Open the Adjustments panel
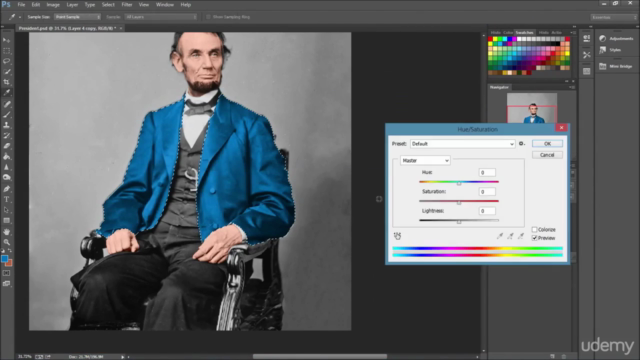Image resolution: width=640 pixels, height=360 pixels. tap(617, 38)
